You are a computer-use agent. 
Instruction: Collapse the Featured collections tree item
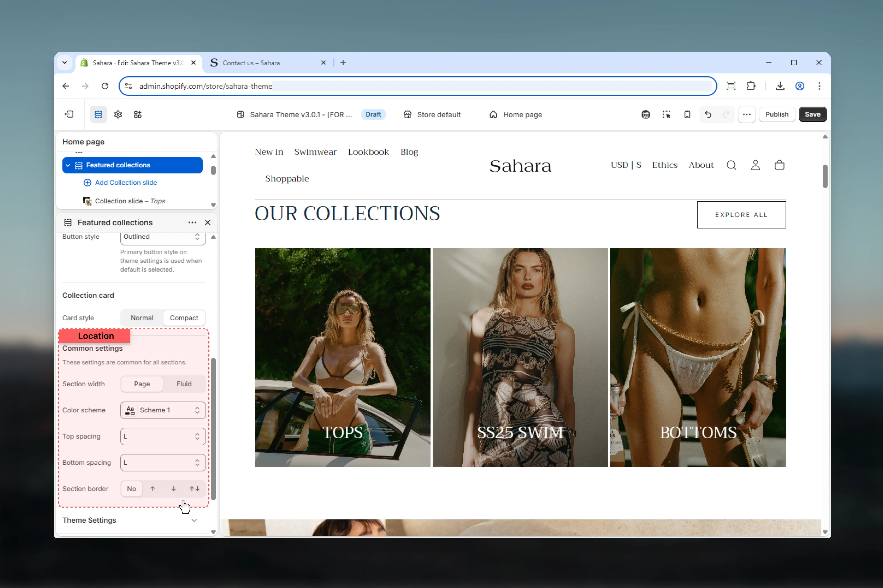(68, 165)
